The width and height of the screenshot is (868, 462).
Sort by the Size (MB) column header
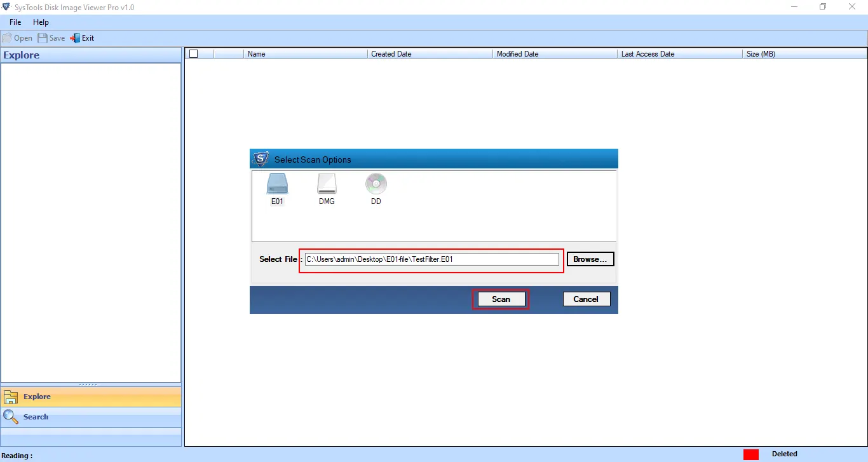804,54
